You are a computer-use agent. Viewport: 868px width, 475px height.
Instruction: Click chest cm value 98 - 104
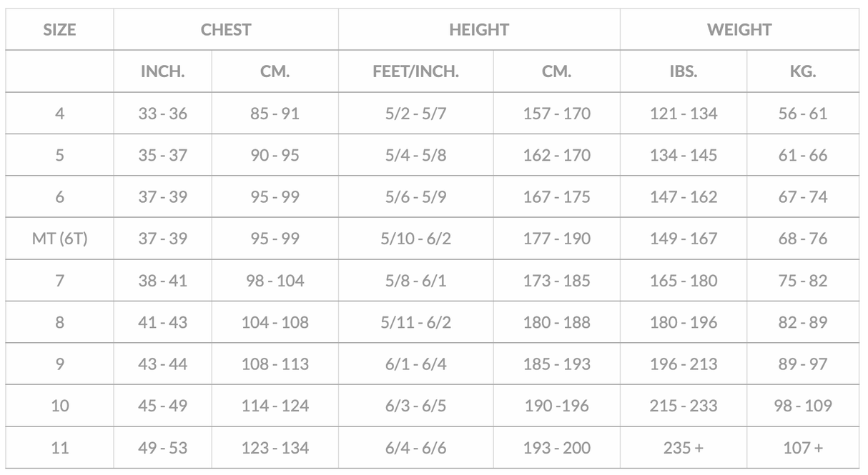[x=275, y=281]
